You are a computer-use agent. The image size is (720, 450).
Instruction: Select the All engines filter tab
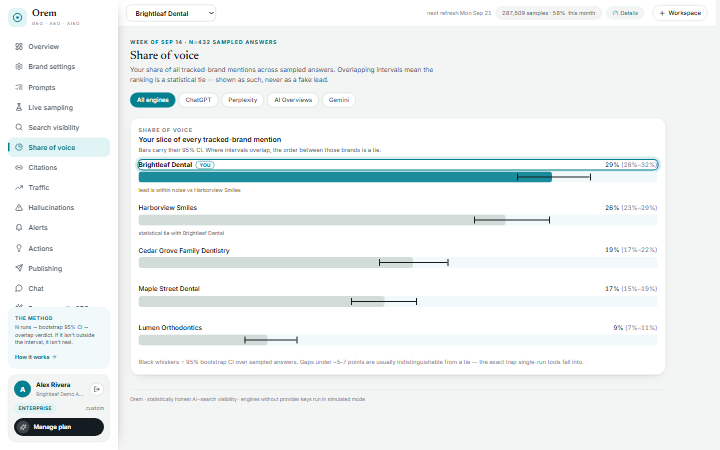click(x=152, y=100)
